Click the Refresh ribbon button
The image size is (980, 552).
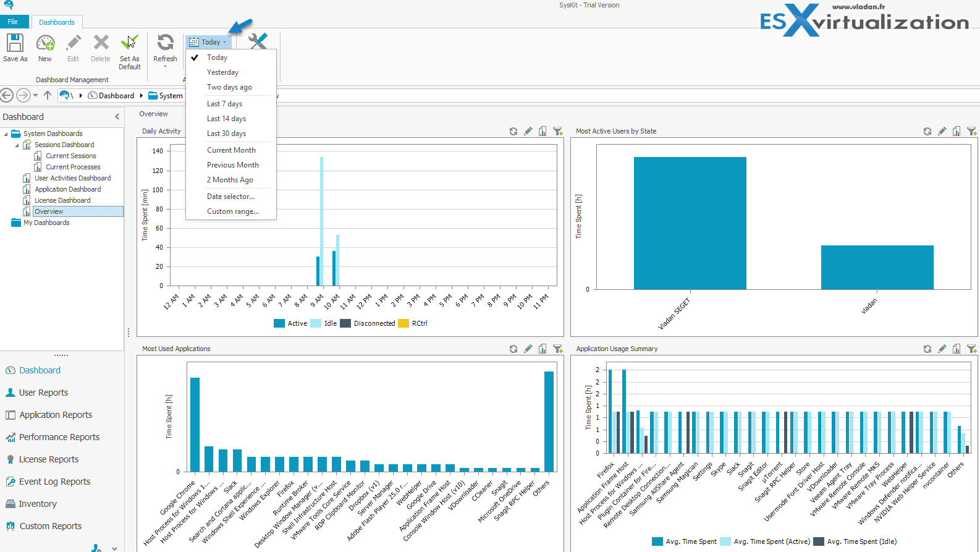coord(165,48)
